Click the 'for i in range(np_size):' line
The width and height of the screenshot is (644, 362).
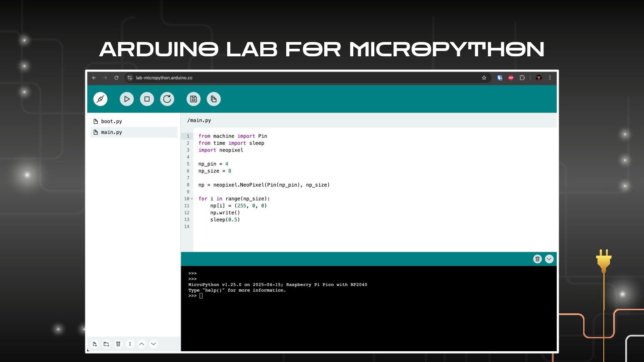point(234,198)
